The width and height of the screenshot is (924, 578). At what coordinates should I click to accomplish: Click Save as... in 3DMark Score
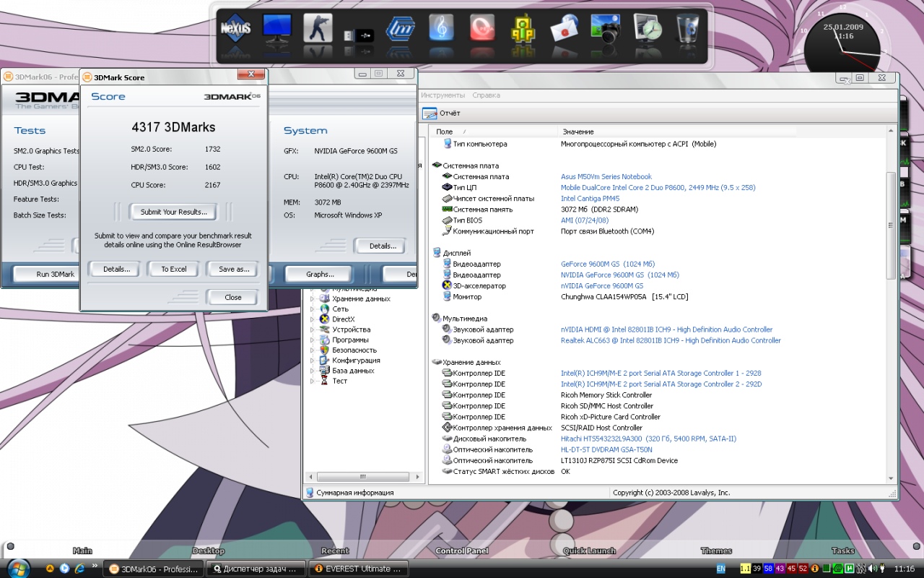coord(233,269)
